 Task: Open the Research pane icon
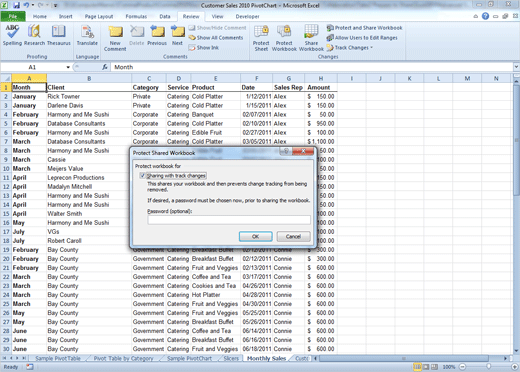click(34, 35)
